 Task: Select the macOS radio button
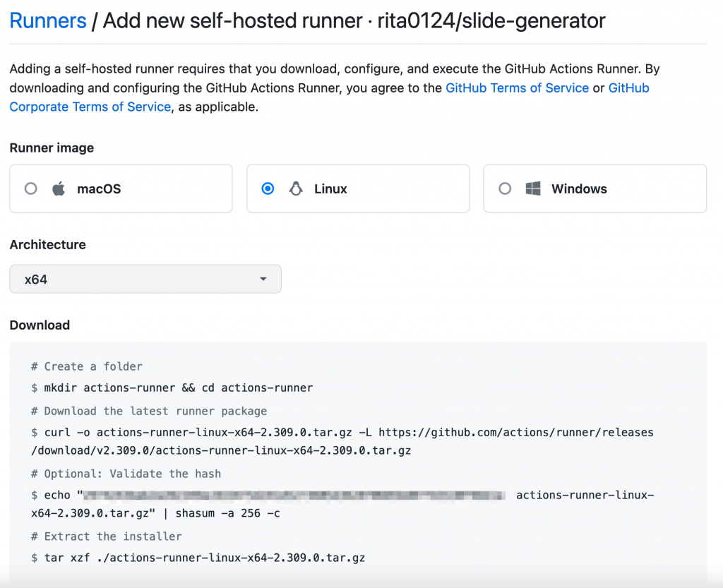point(31,188)
